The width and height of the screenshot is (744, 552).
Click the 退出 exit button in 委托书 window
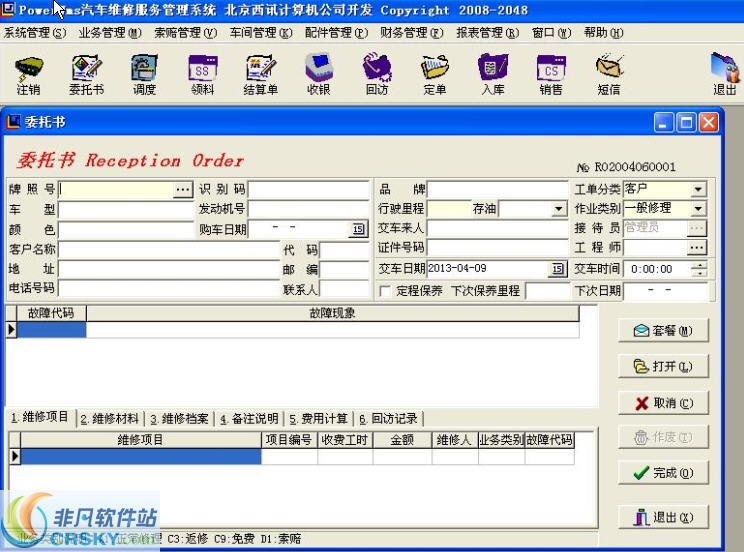pyautogui.click(x=663, y=517)
